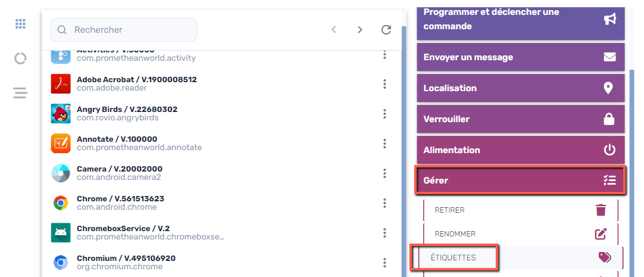Click Envoyer un message button
The height and width of the screenshot is (277, 644).
(520, 57)
